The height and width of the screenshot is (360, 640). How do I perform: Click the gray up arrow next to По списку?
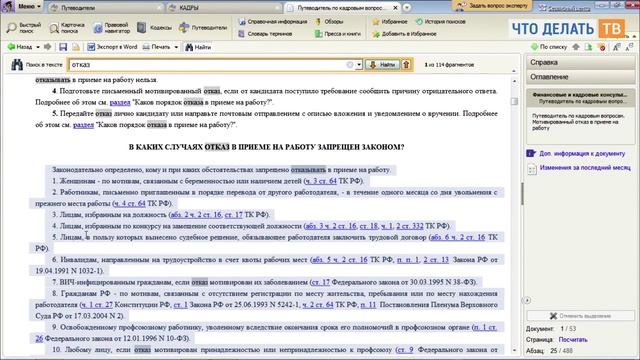coord(576,47)
